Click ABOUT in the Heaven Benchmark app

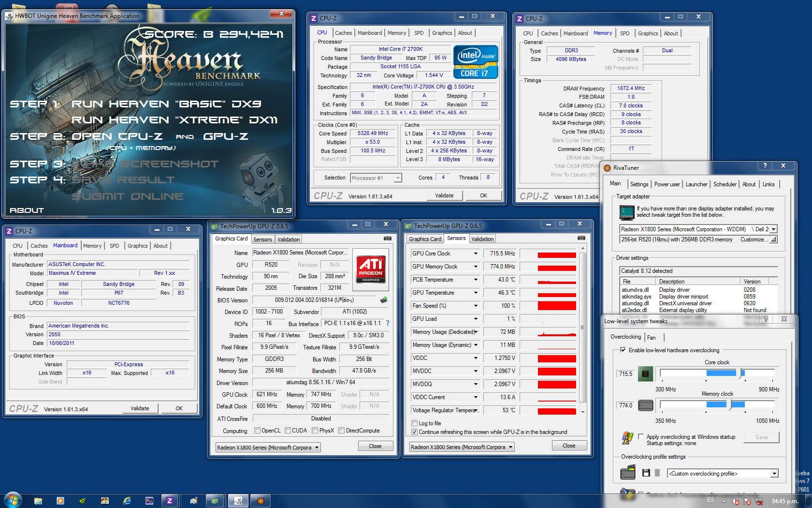pyautogui.click(x=27, y=210)
